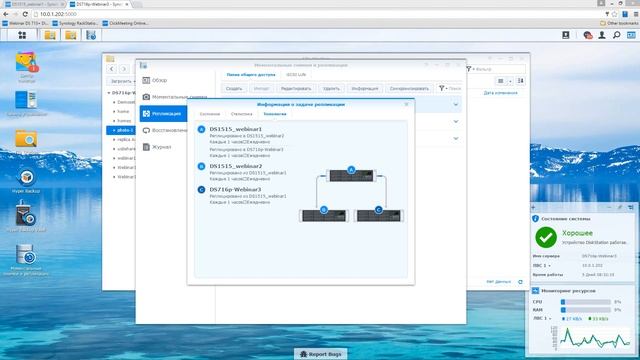
Task: Select node B in the topology diagram
Action: [324, 215]
